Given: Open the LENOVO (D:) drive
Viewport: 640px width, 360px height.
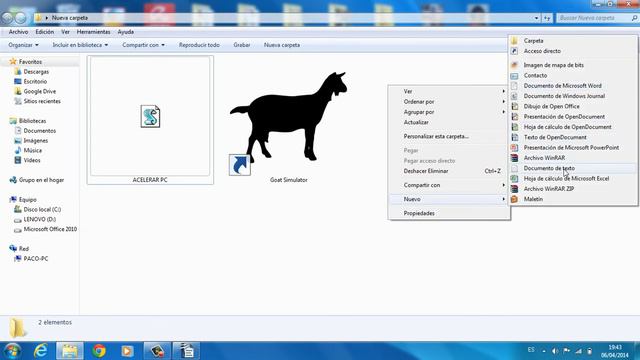Looking at the screenshot, I should click(x=35, y=219).
